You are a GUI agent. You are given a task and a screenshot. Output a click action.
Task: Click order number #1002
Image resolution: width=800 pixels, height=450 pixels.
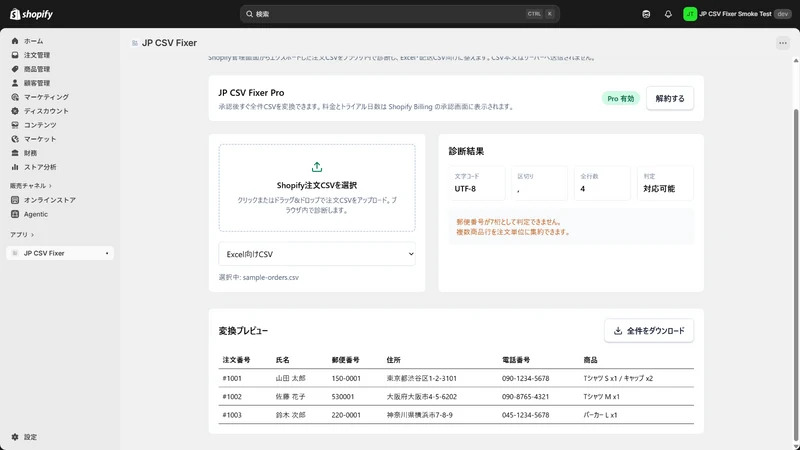[232, 396]
